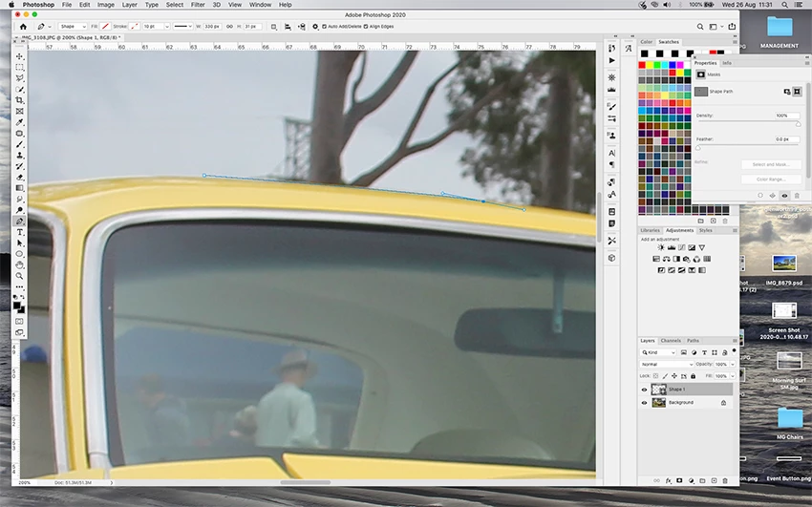
Task: Select the Lasso tool
Action: click(x=20, y=78)
